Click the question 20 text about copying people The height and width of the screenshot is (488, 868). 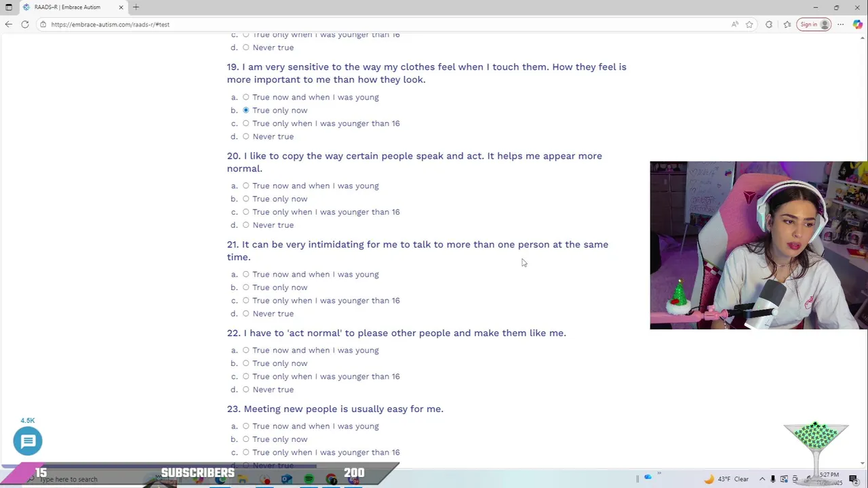tap(414, 162)
